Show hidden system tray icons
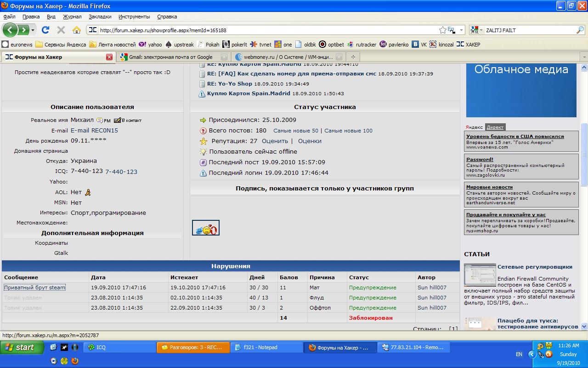The height and width of the screenshot is (368, 588). 532,354
